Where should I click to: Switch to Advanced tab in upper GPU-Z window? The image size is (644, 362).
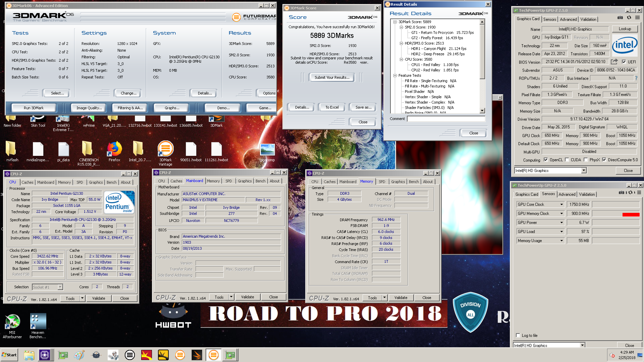[x=568, y=19]
